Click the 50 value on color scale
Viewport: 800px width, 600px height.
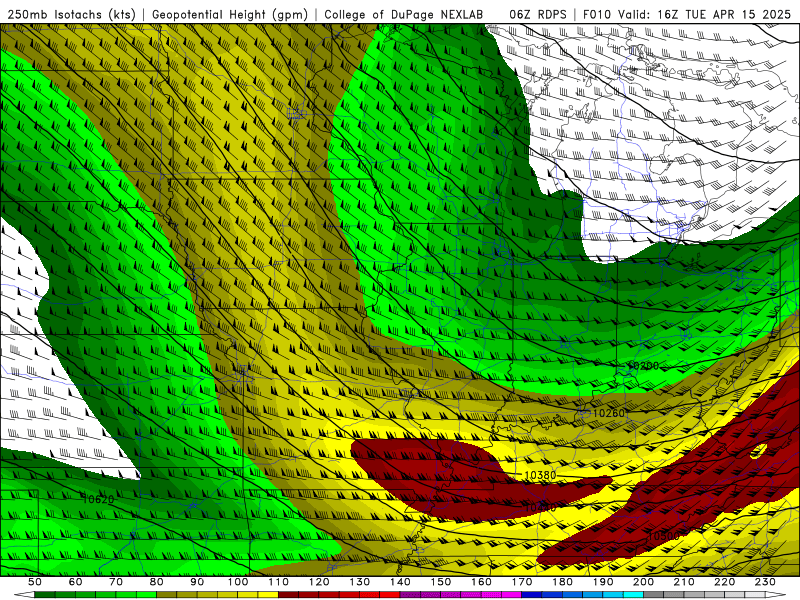pyautogui.click(x=35, y=582)
